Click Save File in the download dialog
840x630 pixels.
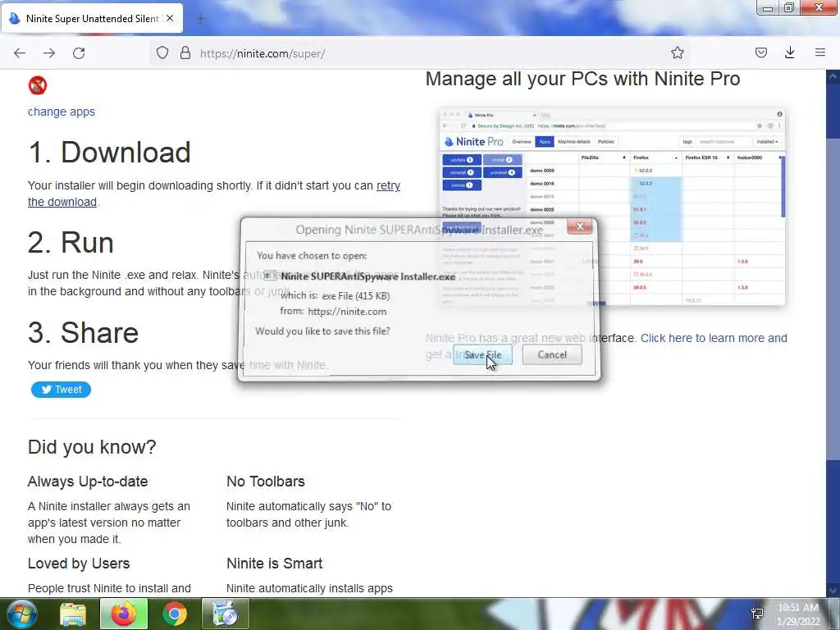point(482,354)
